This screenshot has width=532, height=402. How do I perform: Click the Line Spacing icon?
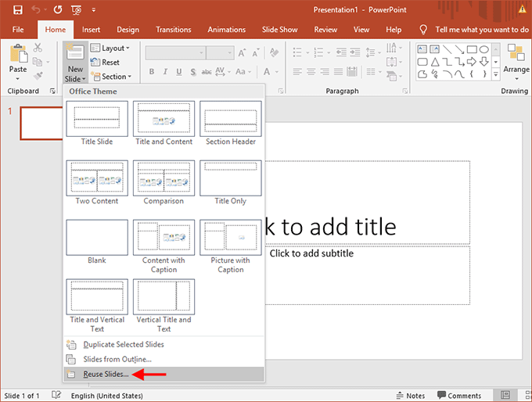click(x=370, y=52)
